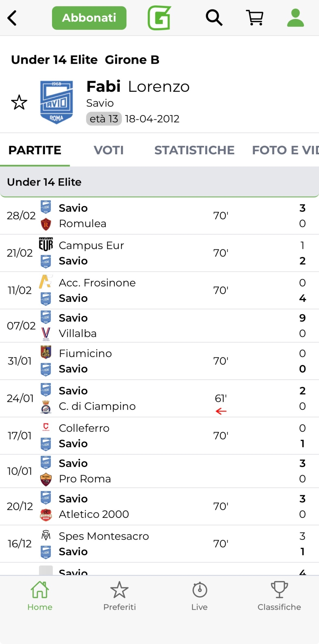Open the FOTO E VIDEO tab

285,150
